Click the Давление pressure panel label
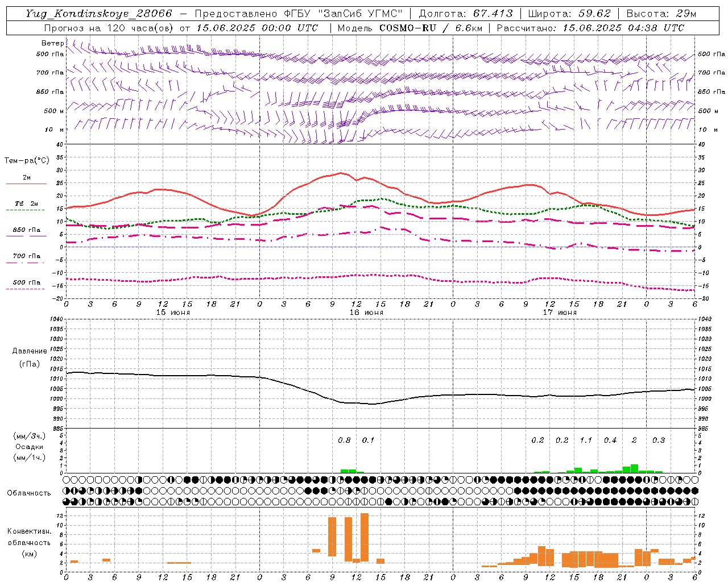The image size is (728, 582). coord(30,351)
